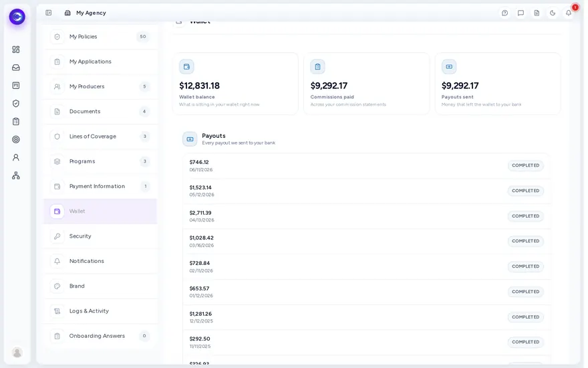The width and height of the screenshot is (588, 368).
Task: Click the user avatar at bottom left
Action: pos(17,353)
